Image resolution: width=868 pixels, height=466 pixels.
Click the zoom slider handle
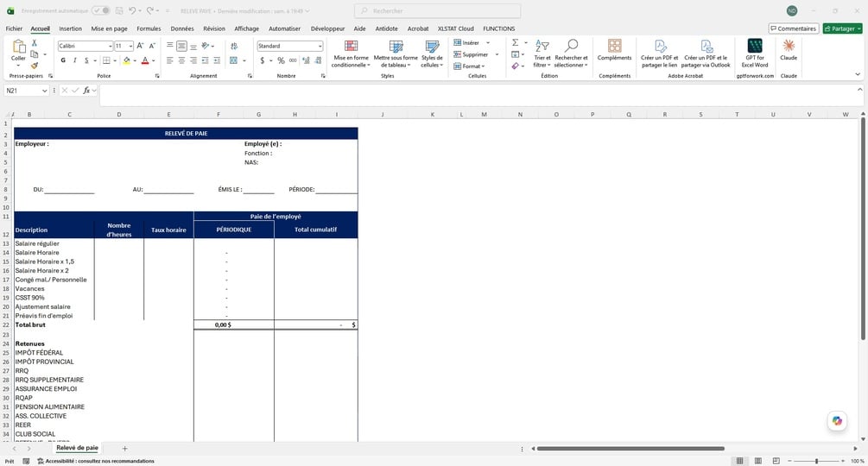[816, 461]
